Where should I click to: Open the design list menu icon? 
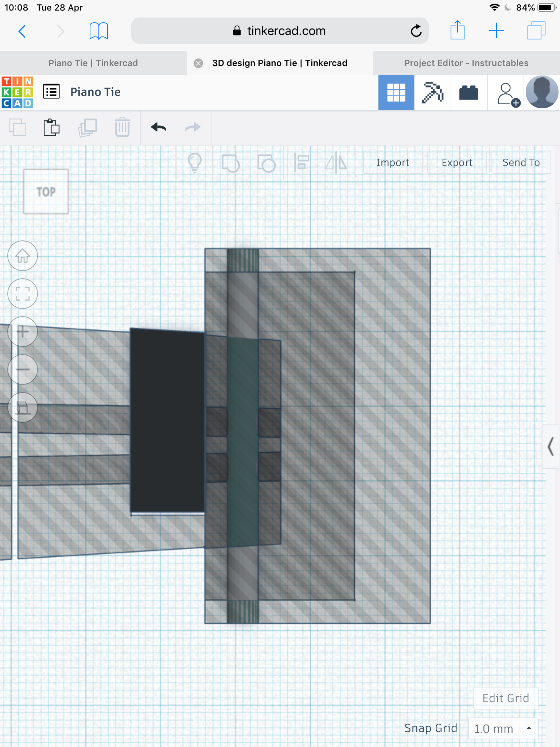(x=51, y=92)
